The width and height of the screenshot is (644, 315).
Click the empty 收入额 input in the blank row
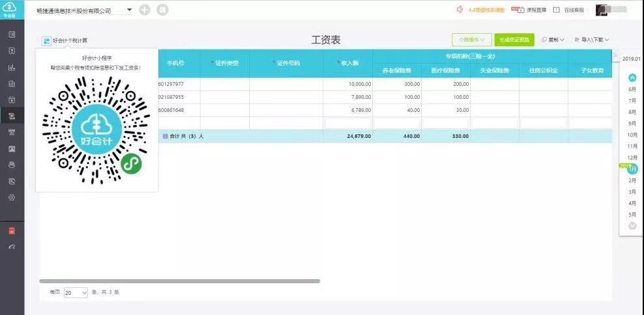tap(348, 123)
